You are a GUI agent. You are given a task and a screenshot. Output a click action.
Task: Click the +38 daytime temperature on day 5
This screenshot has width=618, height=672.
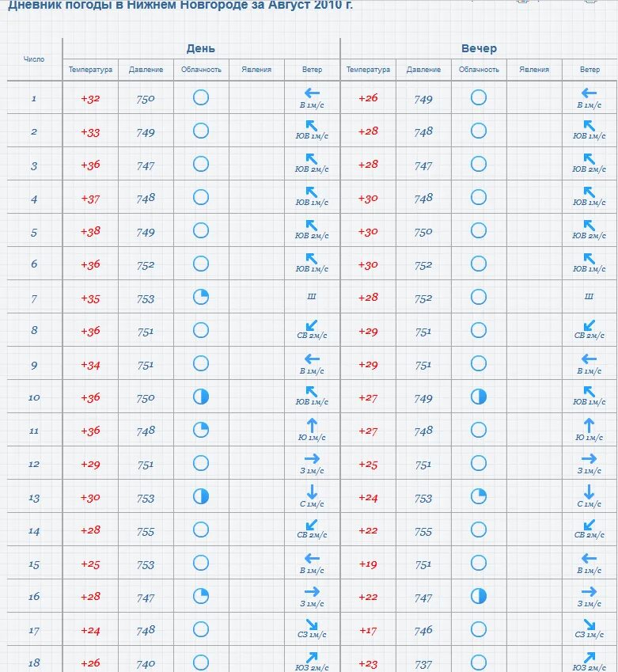pyautogui.click(x=90, y=232)
